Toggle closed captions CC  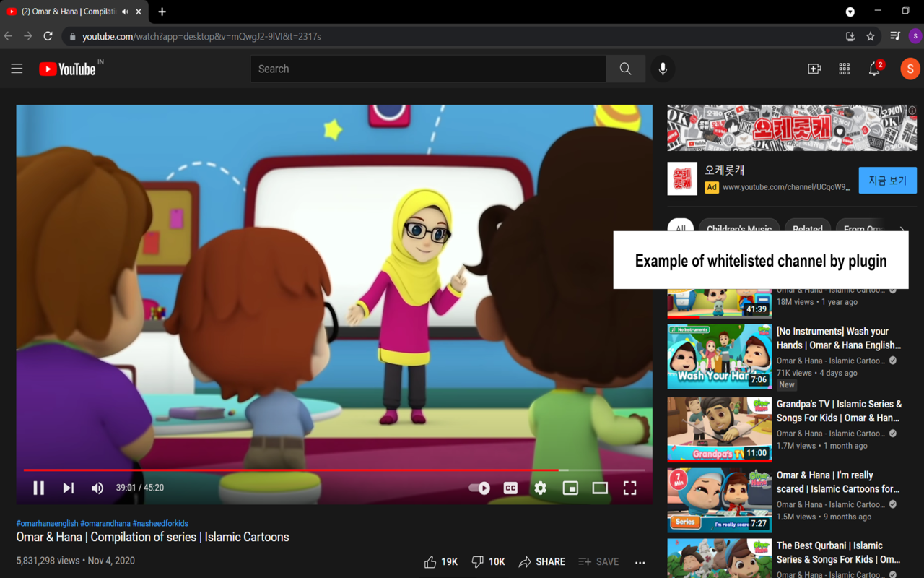point(510,488)
